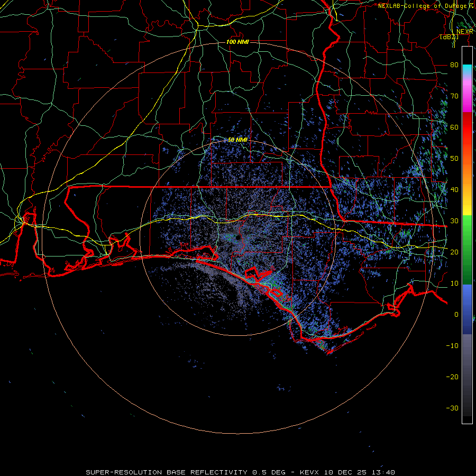Click "SUPER-RESOLUTION BASE REFLECTIVITY" in the caption
476x476 pixels.
tap(166, 472)
